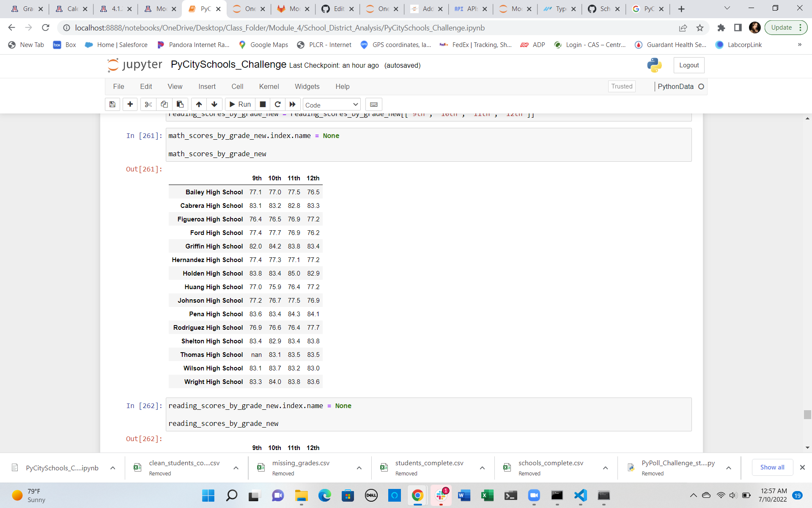Open the browser tab search dropdown
The height and width of the screenshot is (508, 812).
(727, 8)
